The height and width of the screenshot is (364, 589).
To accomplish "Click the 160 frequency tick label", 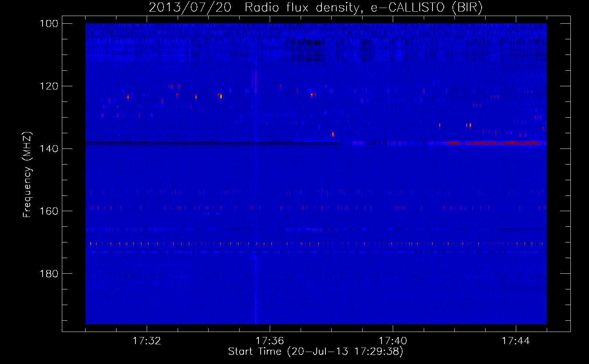I will (x=49, y=211).
